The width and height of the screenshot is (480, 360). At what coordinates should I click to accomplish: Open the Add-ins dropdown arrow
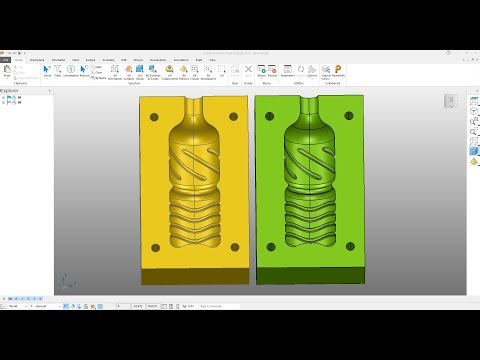[312, 79]
